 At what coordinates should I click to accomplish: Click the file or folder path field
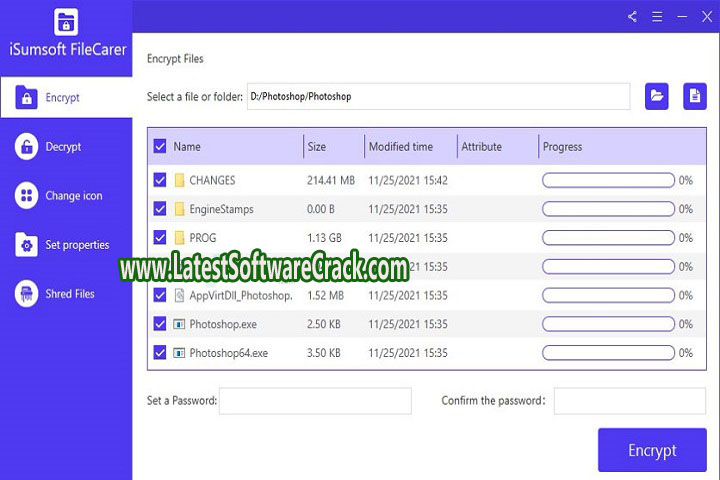[x=439, y=96]
